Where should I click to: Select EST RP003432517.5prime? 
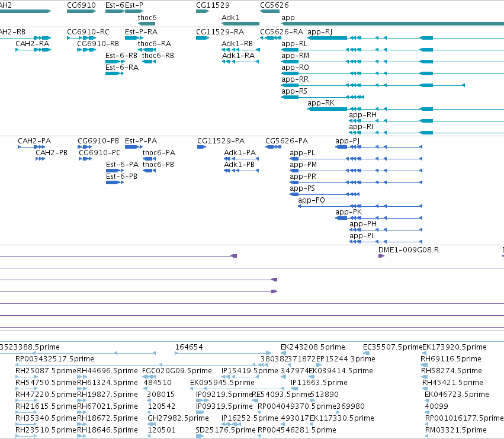click(54, 359)
